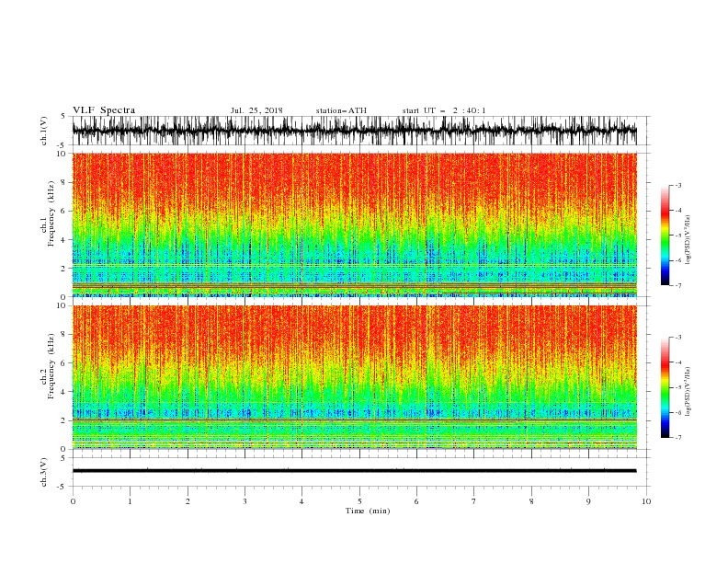728x563 pixels.
Task: Click the ch.3 flat black signal trace
Action: 354,471
